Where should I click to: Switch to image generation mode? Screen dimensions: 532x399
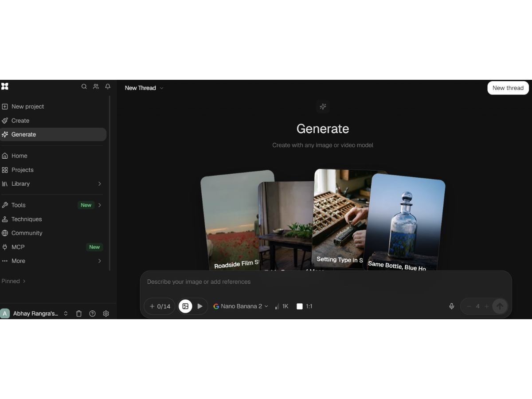pyautogui.click(x=185, y=306)
